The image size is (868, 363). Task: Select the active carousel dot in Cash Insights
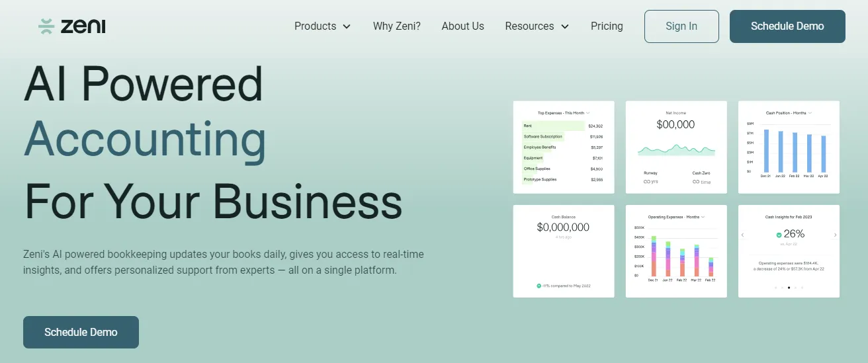click(x=789, y=288)
